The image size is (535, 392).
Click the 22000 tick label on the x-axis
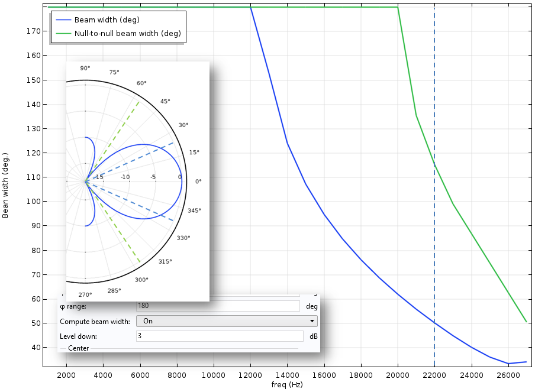tap(434, 375)
